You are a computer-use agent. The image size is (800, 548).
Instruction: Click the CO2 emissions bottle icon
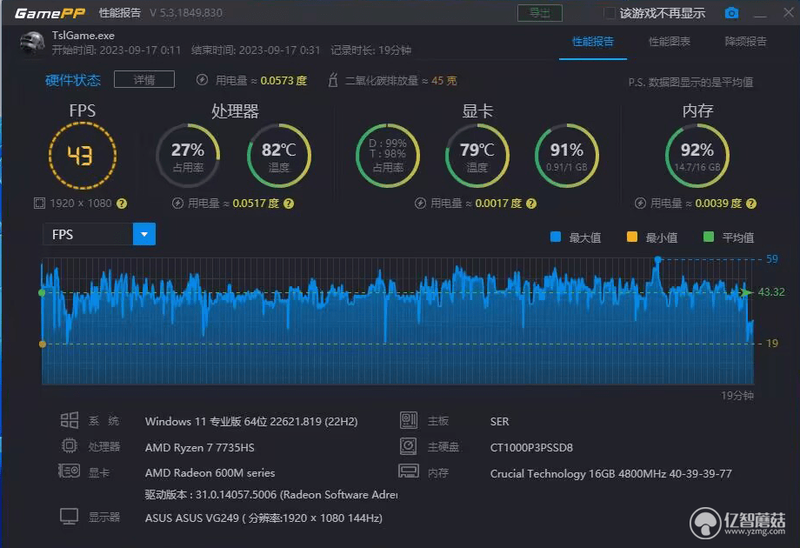(333, 80)
